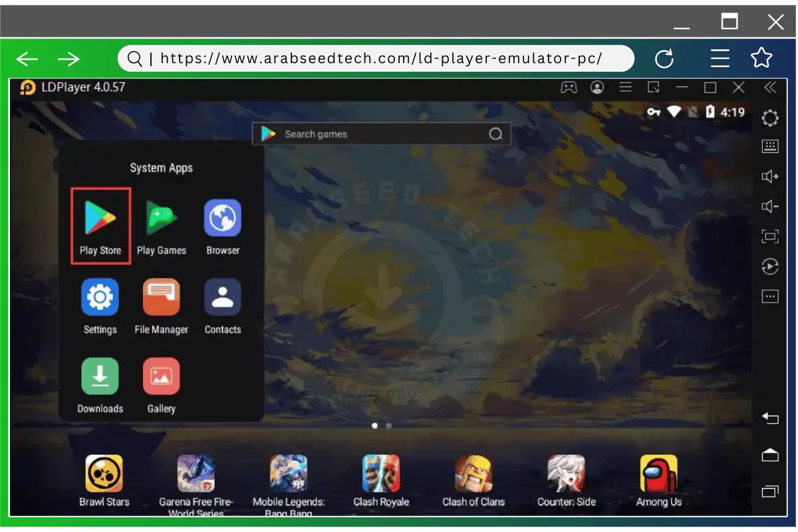Open the Gallery app
Viewport: 798px width, 532px height.
click(161, 376)
